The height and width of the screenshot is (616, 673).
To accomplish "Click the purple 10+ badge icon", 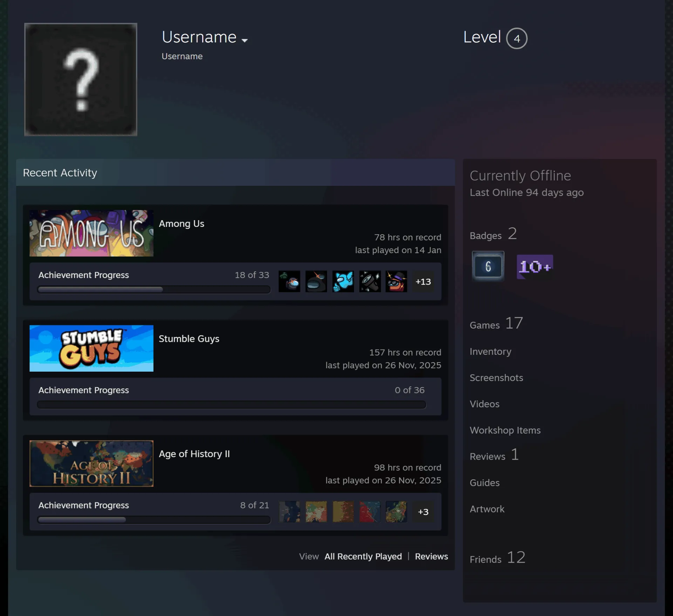I will pyautogui.click(x=535, y=267).
